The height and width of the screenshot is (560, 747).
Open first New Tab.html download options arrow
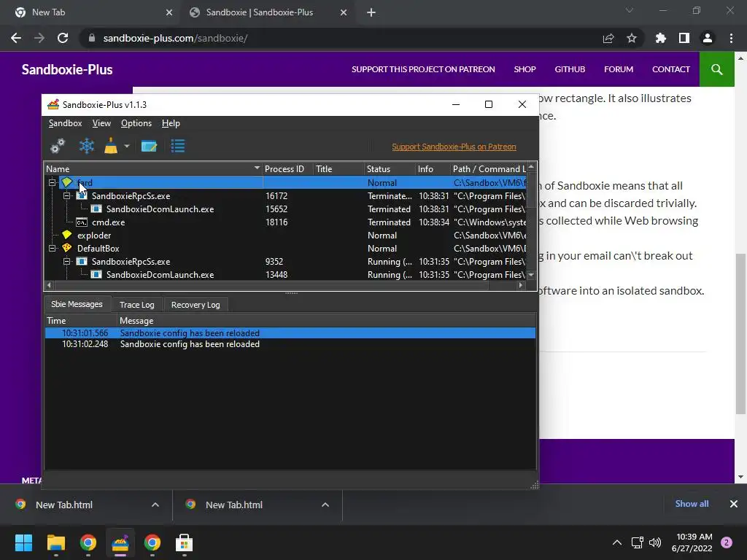coord(155,505)
